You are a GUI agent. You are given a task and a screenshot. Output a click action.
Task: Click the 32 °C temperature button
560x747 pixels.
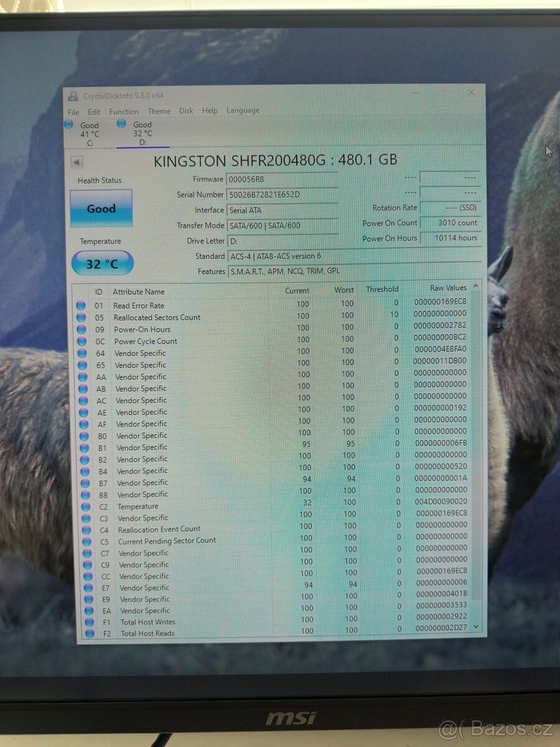(102, 264)
